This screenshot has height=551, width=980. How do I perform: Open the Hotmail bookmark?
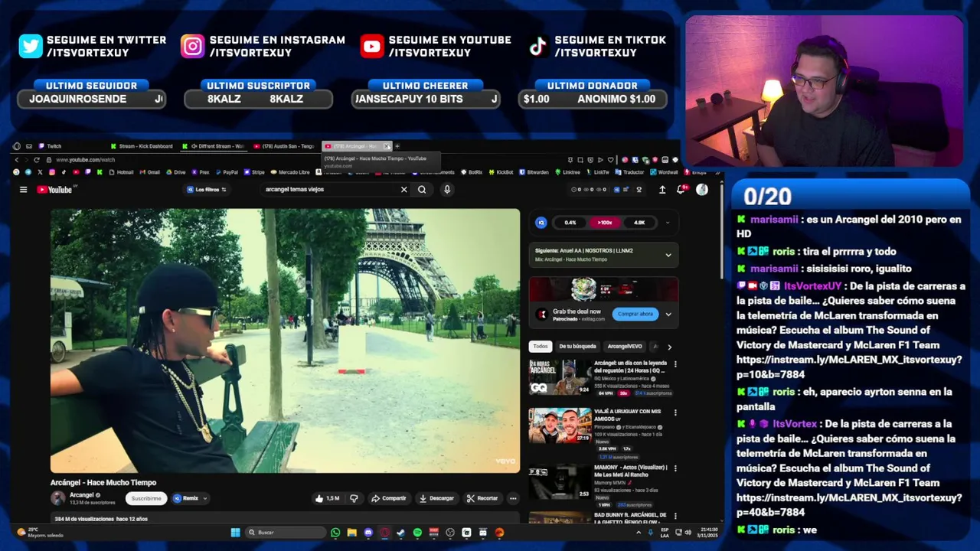(x=121, y=172)
